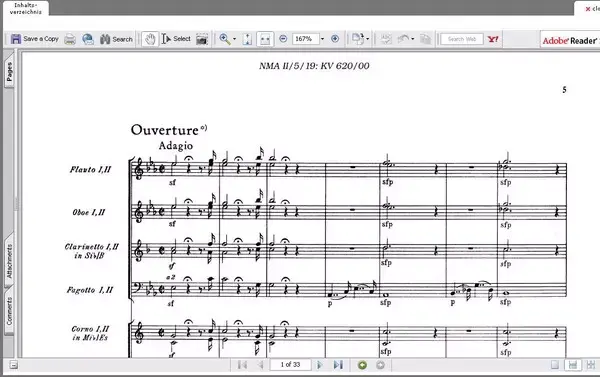Image resolution: width=600 pixels, height=377 pixels.
Task: Open the Zoom In tool dropdown arrow
Action: (x=234, y=39)
